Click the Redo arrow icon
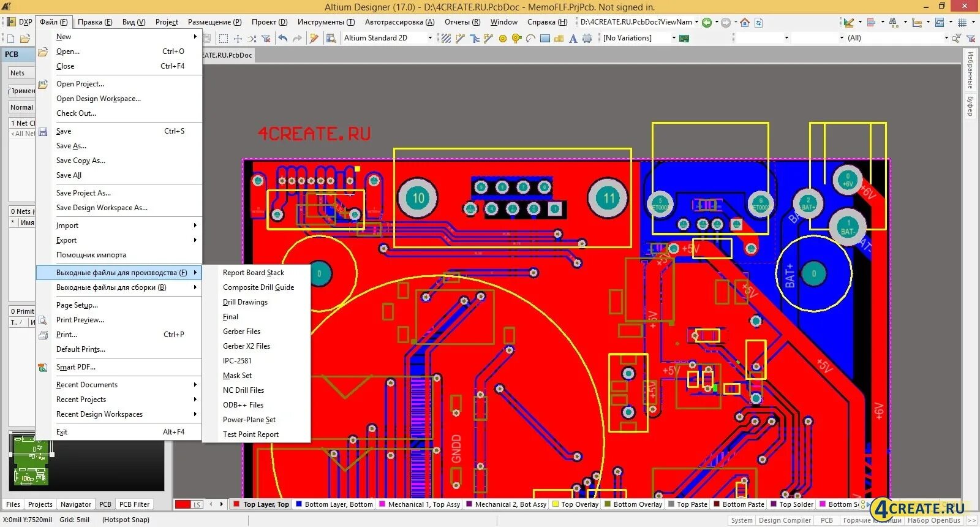The width and height of the screenshot is (980, 527). [297, 38]
